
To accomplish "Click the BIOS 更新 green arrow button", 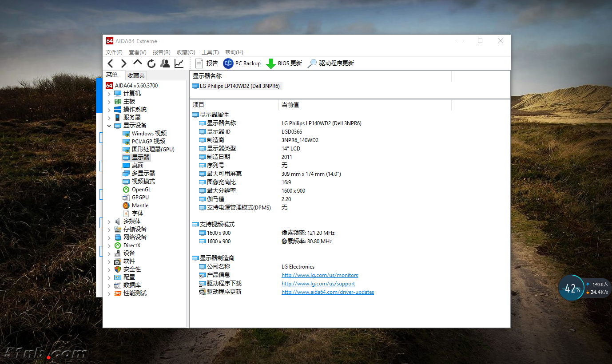I will tap(284, 63).
